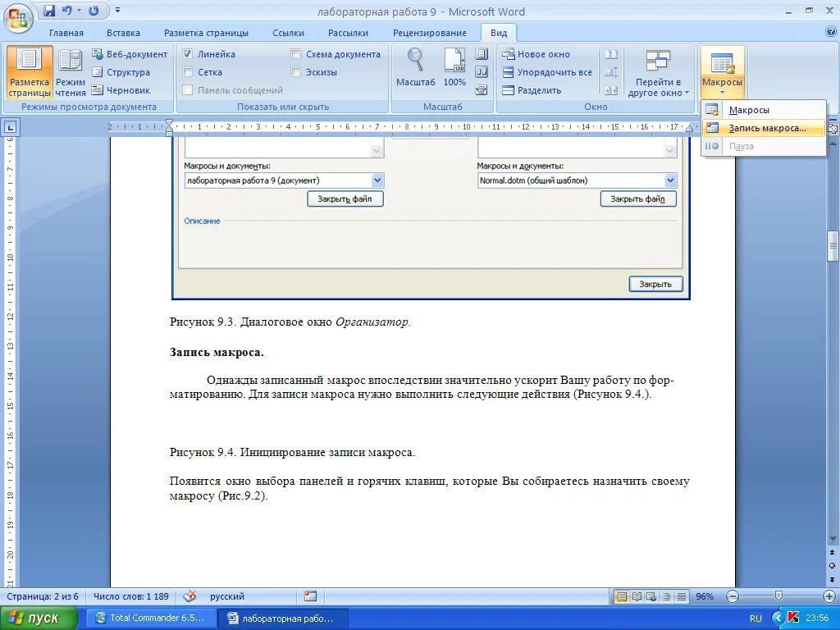
Task: Select Черновик draft view
Action: click(121, 90)
